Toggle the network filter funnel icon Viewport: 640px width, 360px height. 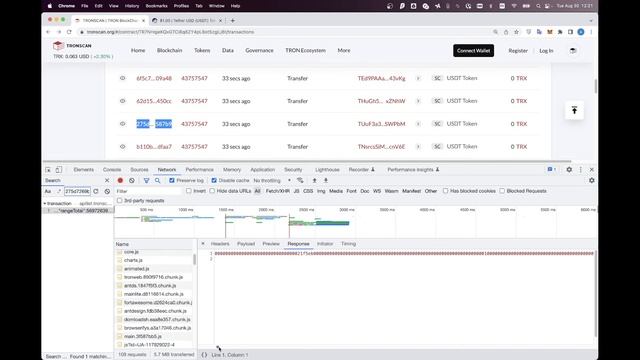tap(146, 180)
